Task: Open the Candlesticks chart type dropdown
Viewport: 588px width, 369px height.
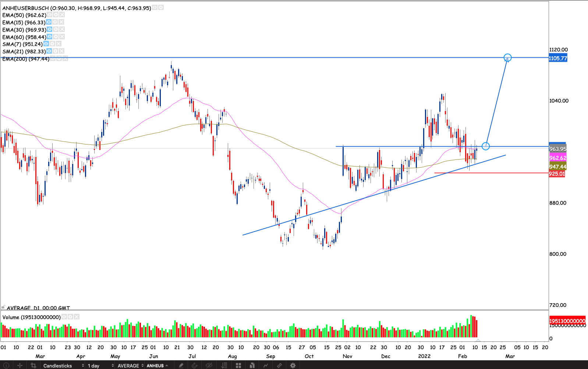Action: 63,365
